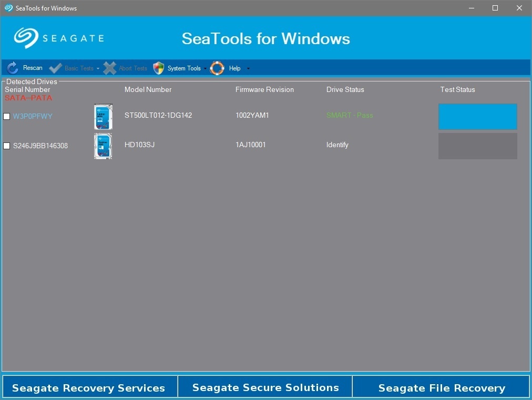This screenshot has height=400, width=532.
Task: Click the Firmware Revision column header
Action: [x=264, y=89]
